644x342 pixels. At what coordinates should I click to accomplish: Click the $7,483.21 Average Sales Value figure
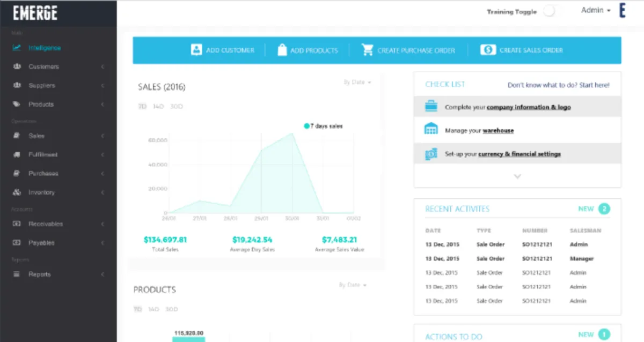click(340, 240)
